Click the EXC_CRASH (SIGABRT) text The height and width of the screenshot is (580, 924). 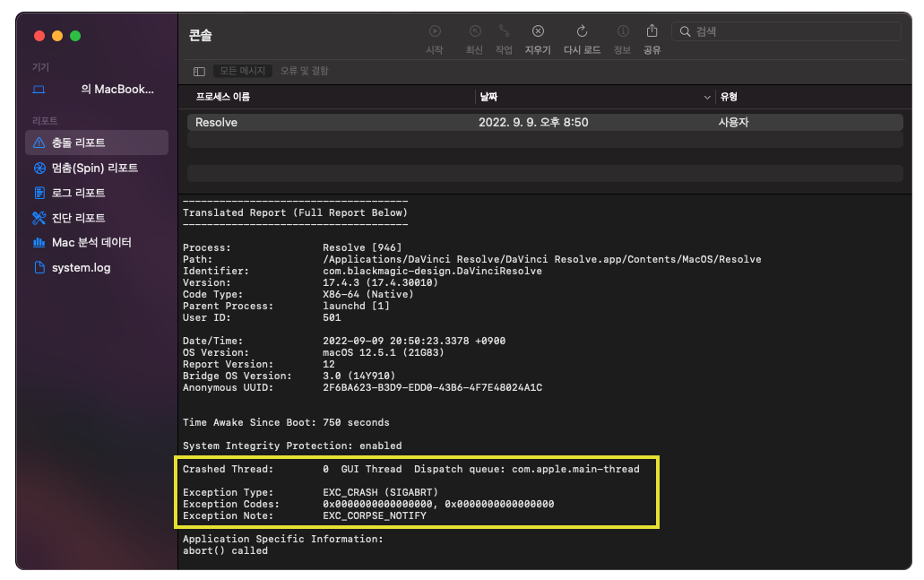point(380,492)
